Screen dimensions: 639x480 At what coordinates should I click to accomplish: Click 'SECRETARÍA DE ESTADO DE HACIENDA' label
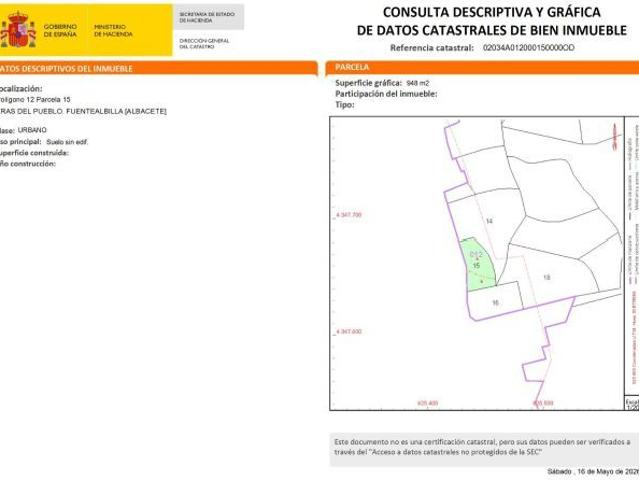[207, 17]
